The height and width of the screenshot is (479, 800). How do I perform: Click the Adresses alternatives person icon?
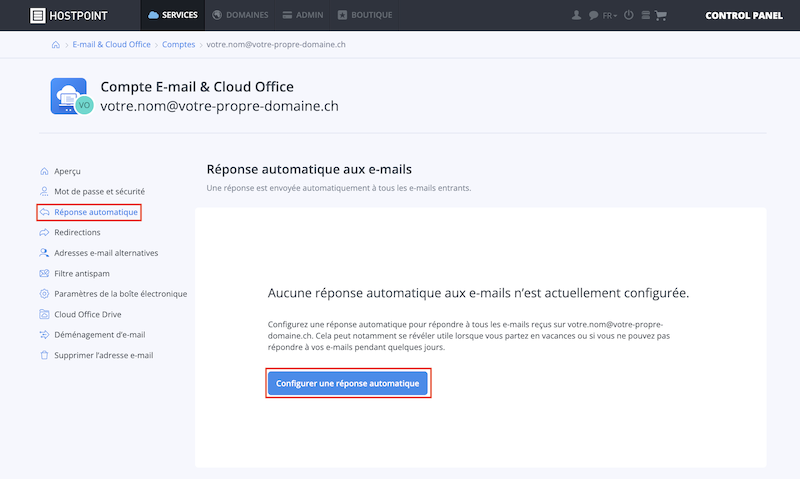click(x=44, y=253)
